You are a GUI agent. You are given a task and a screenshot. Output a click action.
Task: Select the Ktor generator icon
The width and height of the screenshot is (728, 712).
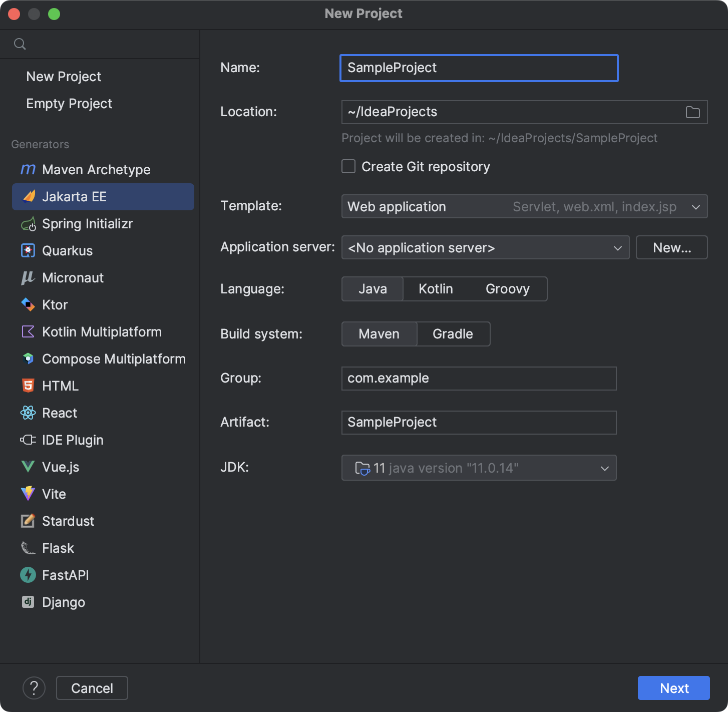coord(28,304)
